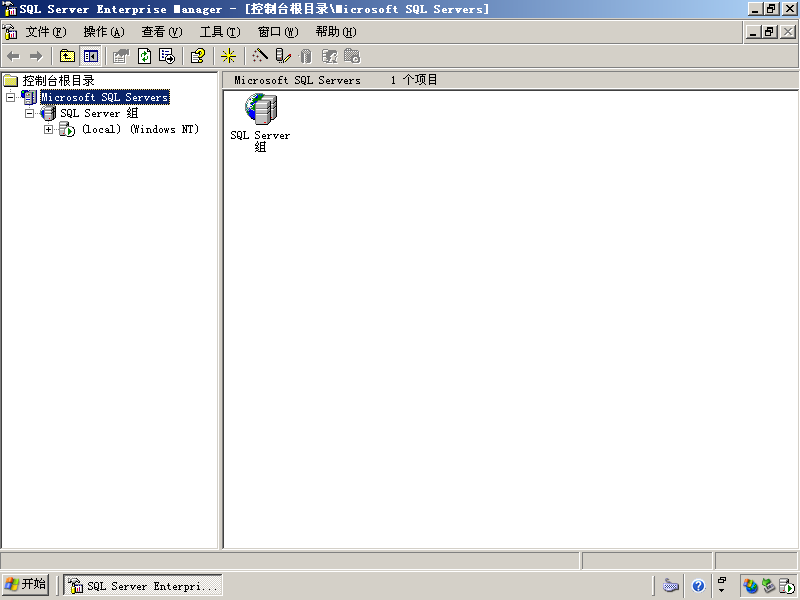
Task: Click the Windows globe tray icon
Action: tap(750, 586)
